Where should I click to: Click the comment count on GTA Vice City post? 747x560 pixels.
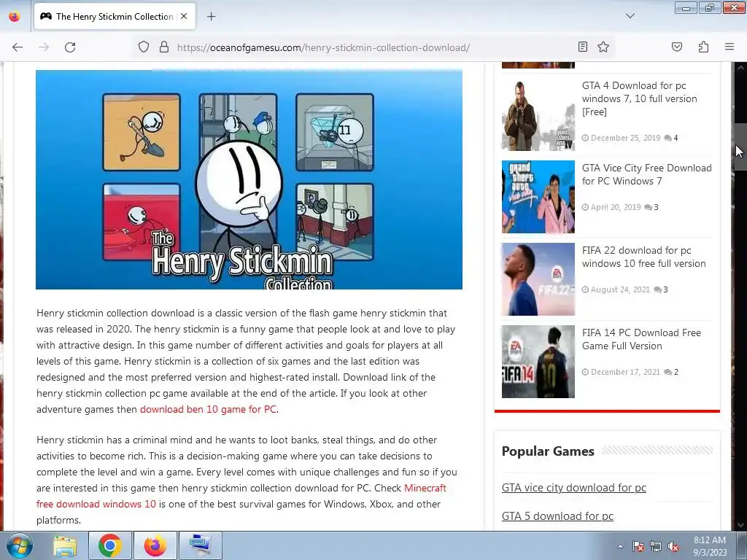(651, 207)
